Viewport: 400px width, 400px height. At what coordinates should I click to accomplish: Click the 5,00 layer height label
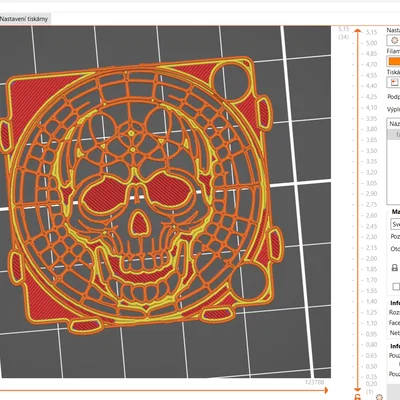click(x=371, y=43)
